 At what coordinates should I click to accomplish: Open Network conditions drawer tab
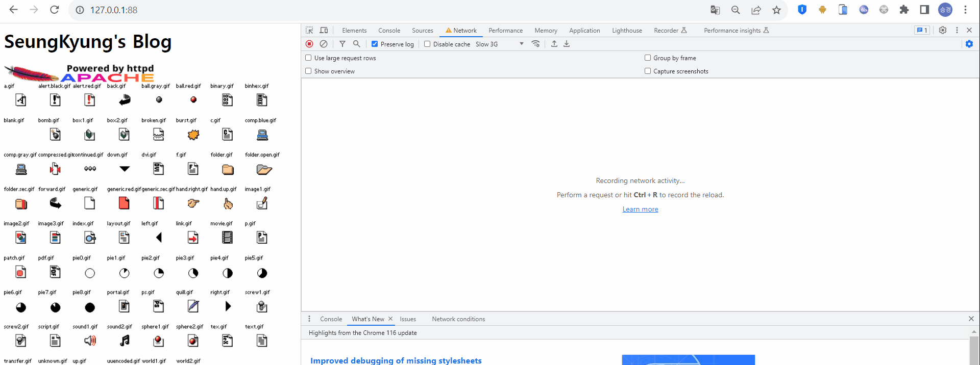(458, 319)
